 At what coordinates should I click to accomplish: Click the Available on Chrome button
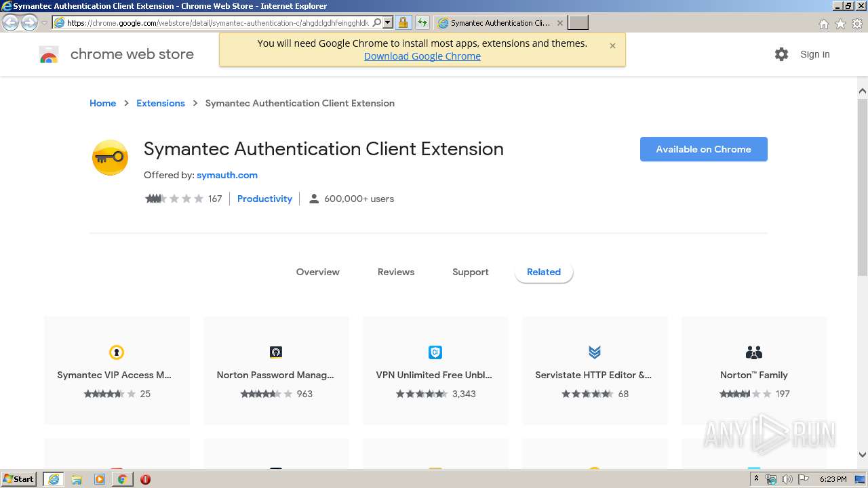coord(704,149)
